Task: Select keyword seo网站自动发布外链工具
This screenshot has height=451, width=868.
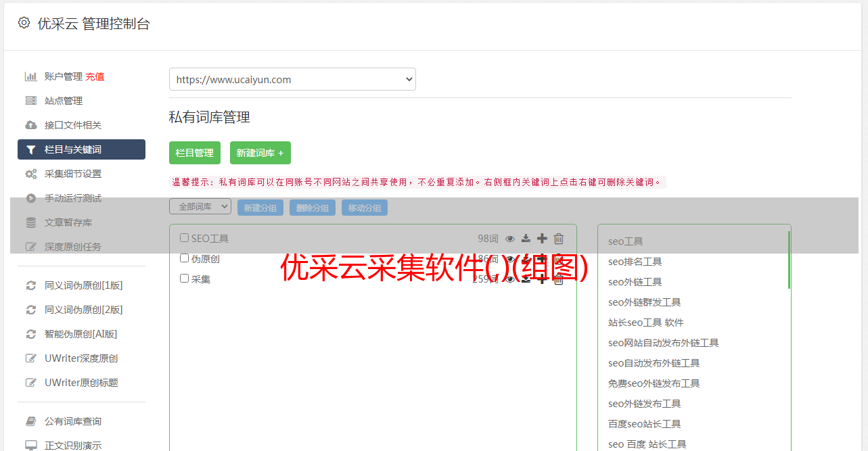Action: tap(663, 343)
